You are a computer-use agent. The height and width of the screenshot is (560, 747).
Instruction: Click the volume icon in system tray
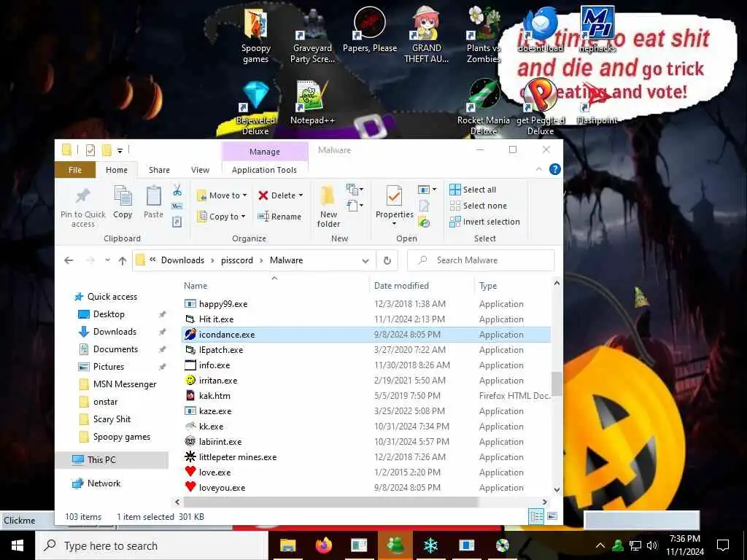pos(652,545)
